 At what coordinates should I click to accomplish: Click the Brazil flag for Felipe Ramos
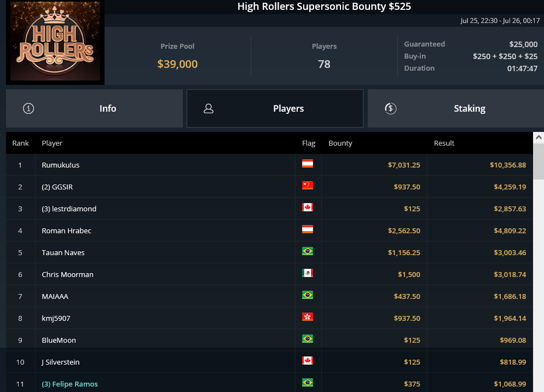point(308,382)
